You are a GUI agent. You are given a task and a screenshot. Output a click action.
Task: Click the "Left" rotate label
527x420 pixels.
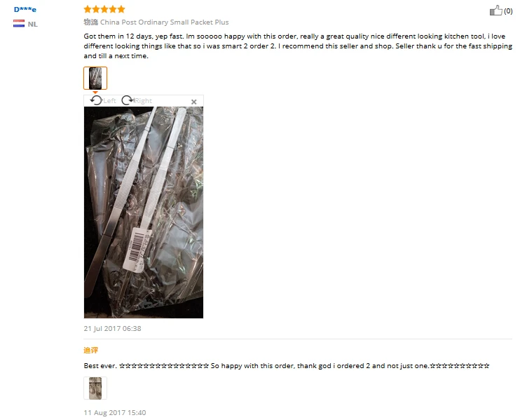point(109,100)
